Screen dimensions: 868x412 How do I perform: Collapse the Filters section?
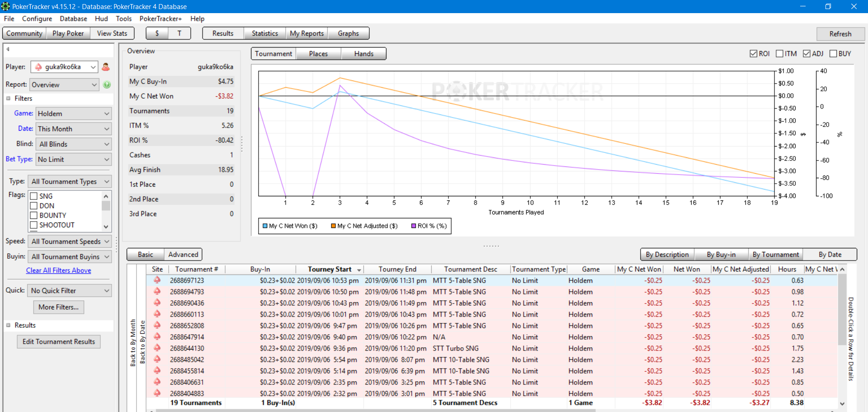(8, 98)
